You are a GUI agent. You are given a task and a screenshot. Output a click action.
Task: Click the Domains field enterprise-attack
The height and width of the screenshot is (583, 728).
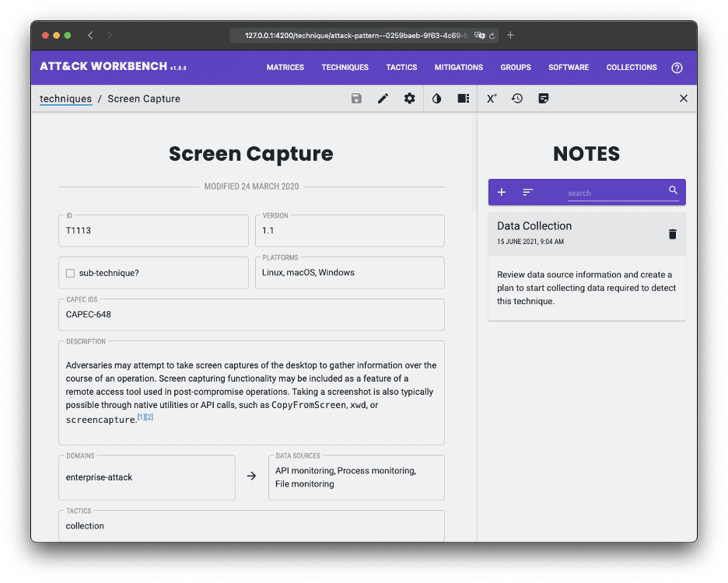coord(146,477)
